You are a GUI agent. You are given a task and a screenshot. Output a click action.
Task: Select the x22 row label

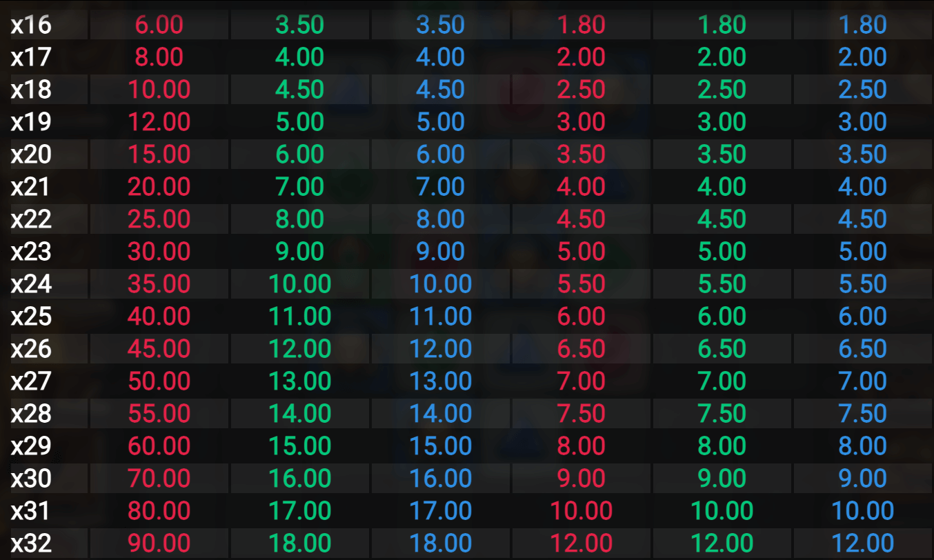tap(31, 219)
